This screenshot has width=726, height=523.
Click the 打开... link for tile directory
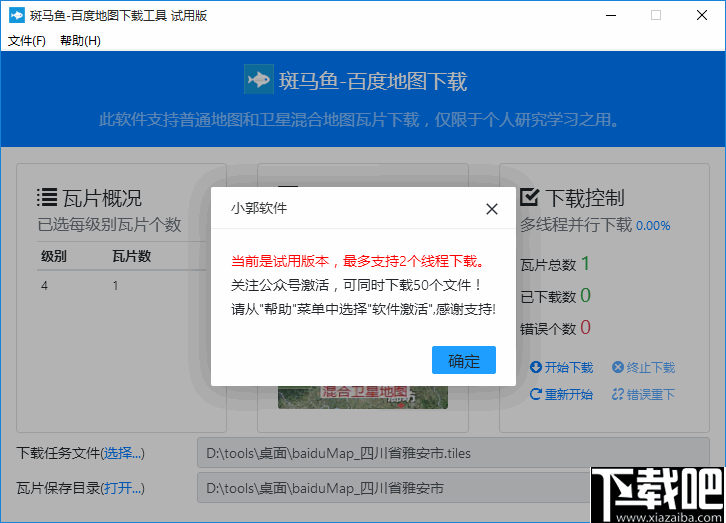[122, 488]
